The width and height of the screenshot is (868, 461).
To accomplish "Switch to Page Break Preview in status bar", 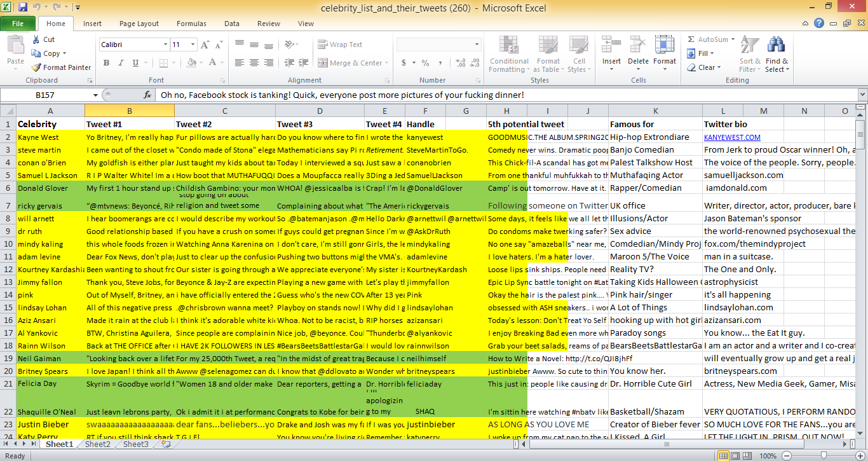I will [749, 455].
